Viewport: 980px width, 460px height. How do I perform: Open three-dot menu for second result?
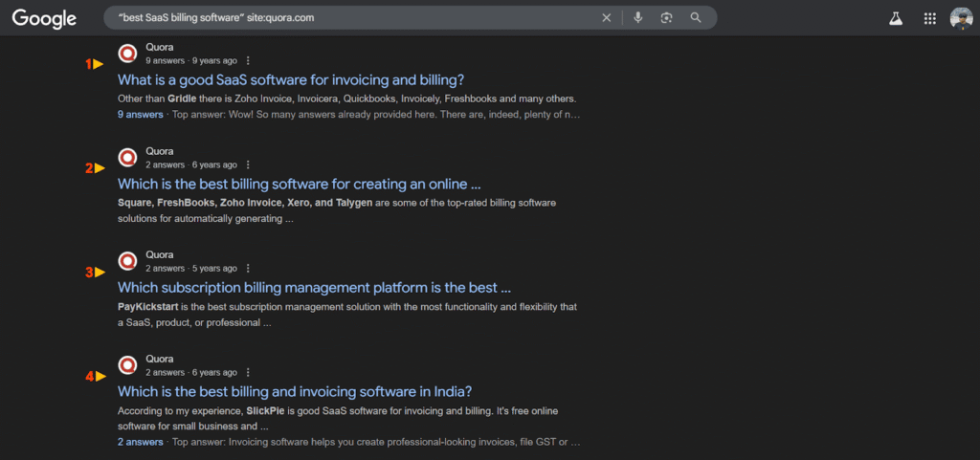pyautogui.click(x=248, y=164)
